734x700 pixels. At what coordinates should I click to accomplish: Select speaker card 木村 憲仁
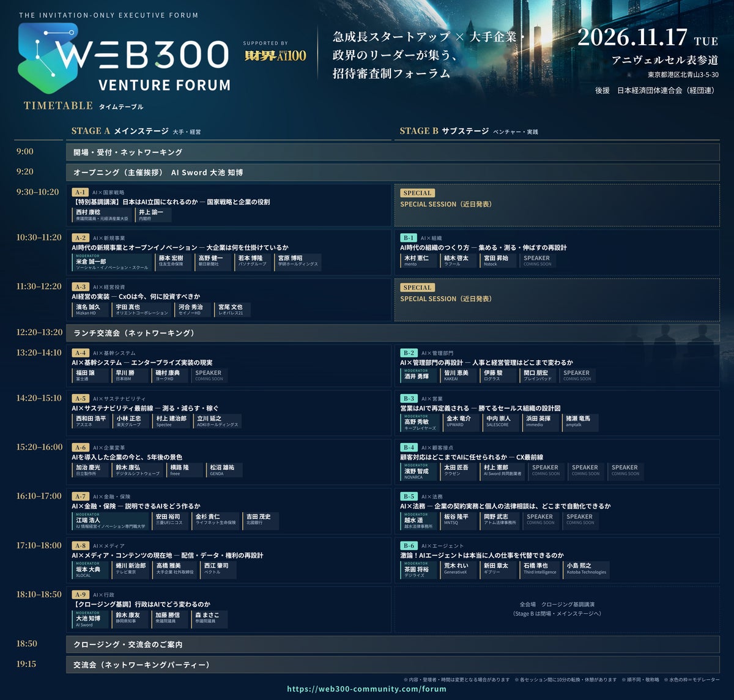click(419, 261)
